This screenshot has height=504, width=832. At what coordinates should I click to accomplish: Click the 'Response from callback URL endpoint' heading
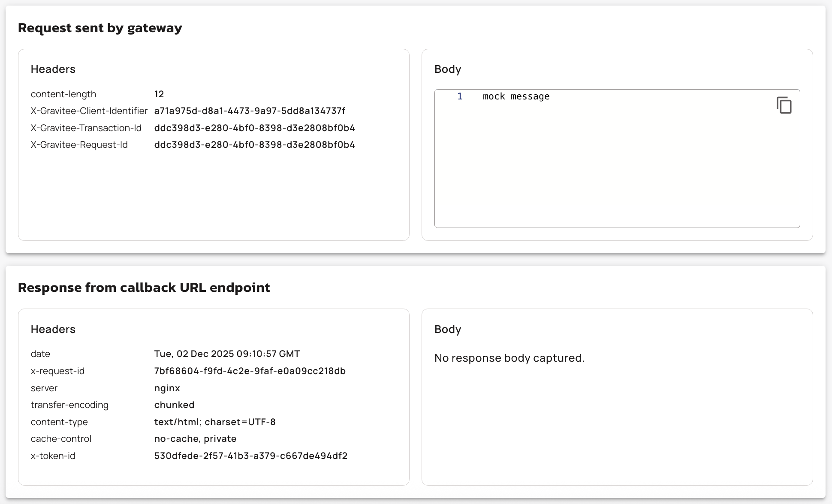(x=144, y=288)
